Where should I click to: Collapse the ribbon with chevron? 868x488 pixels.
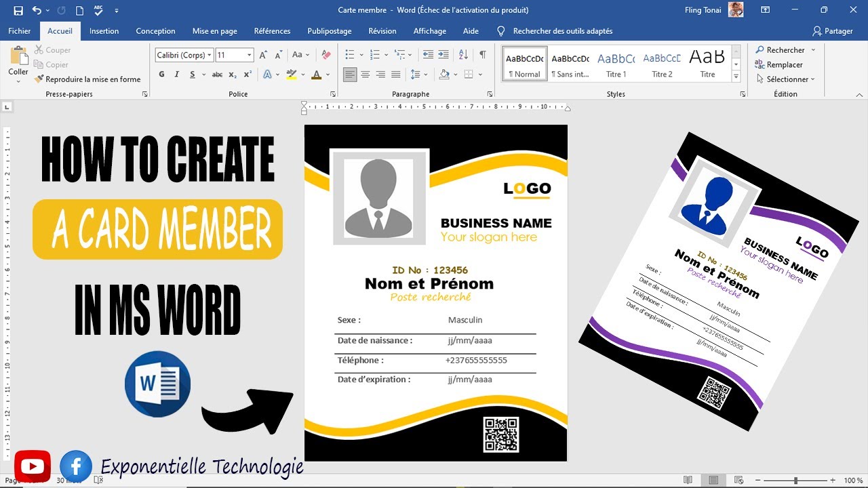859,94
